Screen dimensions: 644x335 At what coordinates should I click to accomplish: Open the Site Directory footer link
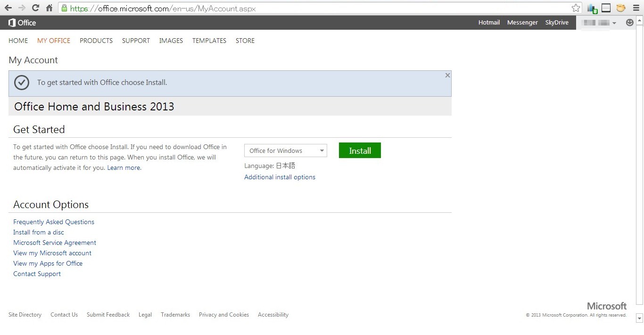click(x=25, y=315)
